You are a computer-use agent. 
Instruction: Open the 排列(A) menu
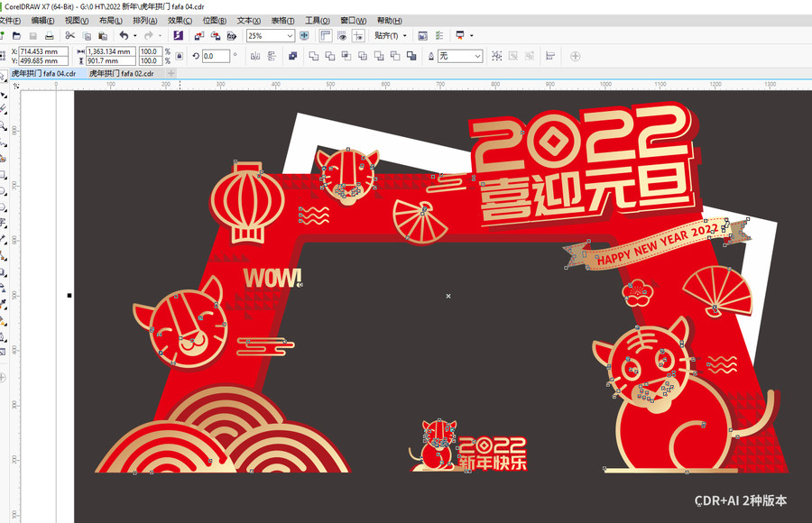point(145,21)
